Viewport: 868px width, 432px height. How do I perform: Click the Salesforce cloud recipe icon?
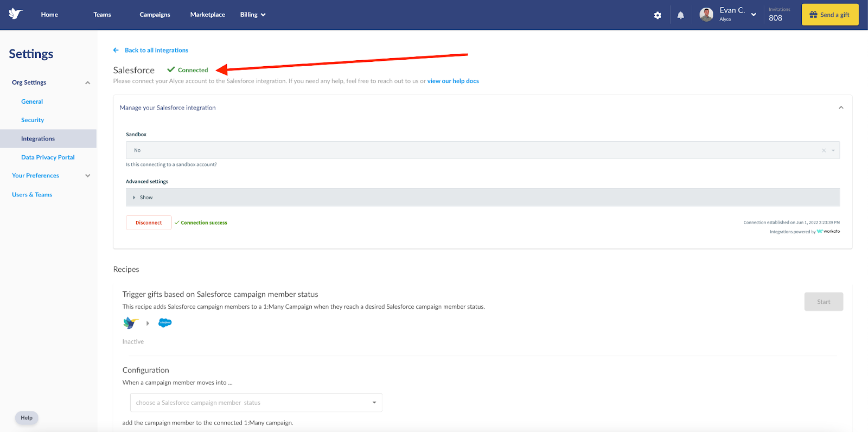165,323
